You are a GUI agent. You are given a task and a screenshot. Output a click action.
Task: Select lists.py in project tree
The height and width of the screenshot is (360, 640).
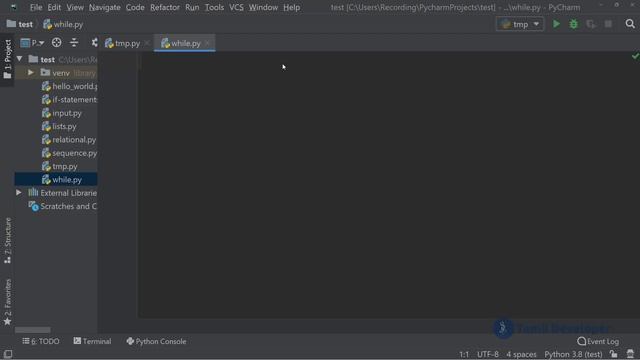tap(59, 127)
